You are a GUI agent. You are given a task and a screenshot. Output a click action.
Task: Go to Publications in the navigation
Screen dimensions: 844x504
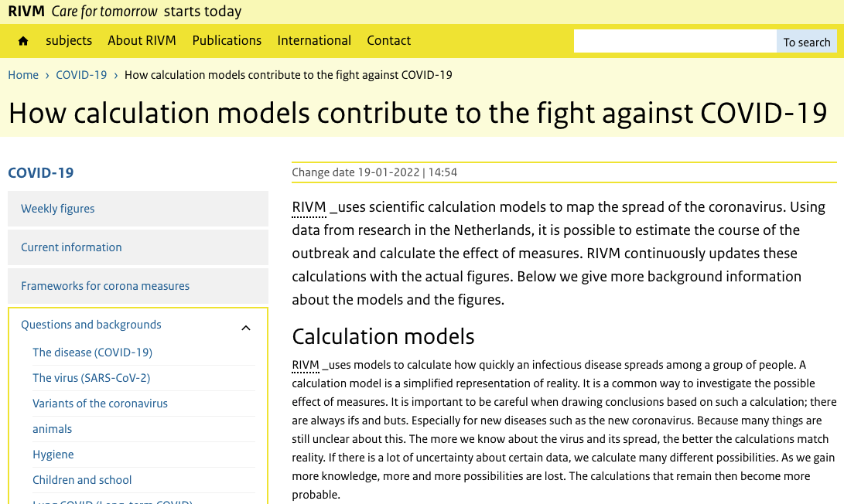227,41
